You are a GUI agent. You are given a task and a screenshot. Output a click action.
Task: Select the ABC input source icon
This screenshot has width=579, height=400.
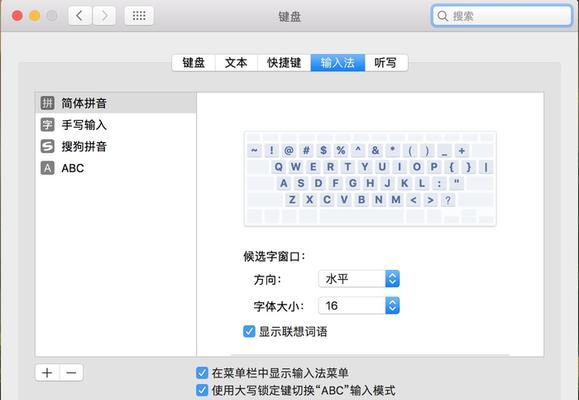point(47,168)
